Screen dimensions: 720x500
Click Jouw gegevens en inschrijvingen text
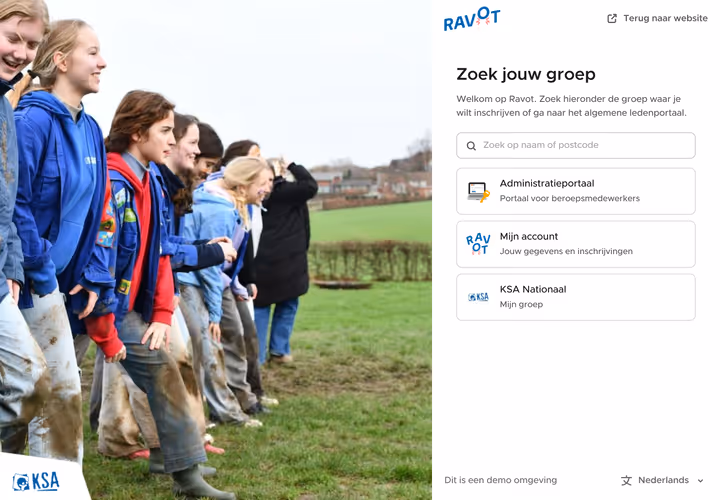coord(566,251)
